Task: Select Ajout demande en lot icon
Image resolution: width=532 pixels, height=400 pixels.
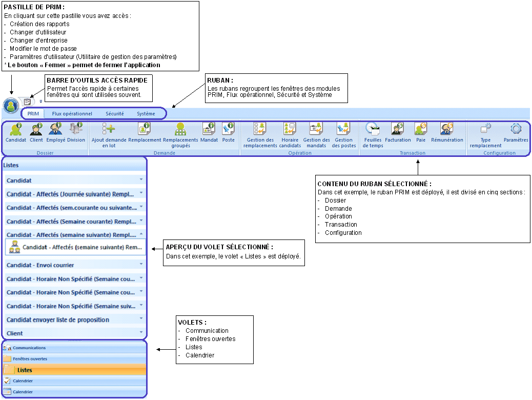Action: tap(108, 134)
